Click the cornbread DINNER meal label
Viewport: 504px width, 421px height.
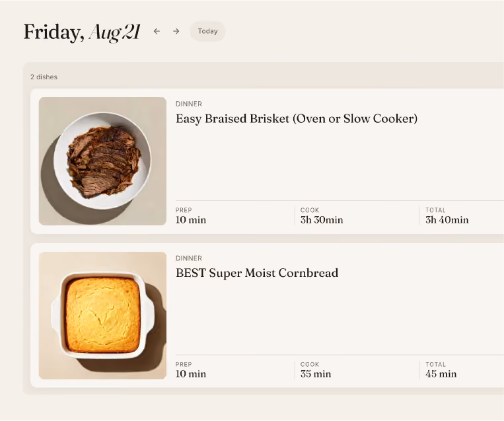pyautogui.click(x=189, y=258)
